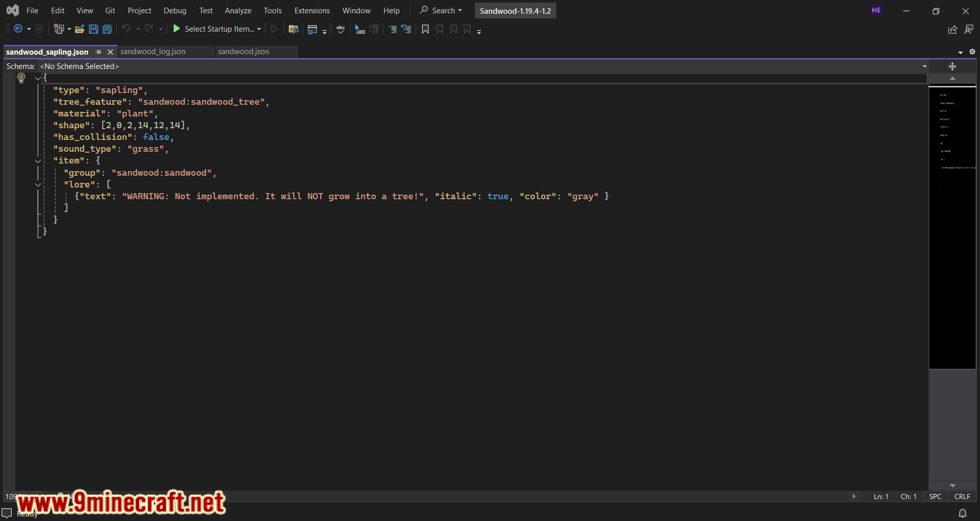
Task: Open the Live Share icon
Action: 952,30
